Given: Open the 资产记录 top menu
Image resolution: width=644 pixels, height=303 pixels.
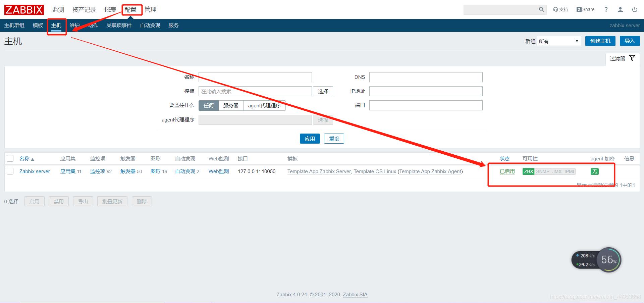Looking at the screenshot, I should click(84, 10).
